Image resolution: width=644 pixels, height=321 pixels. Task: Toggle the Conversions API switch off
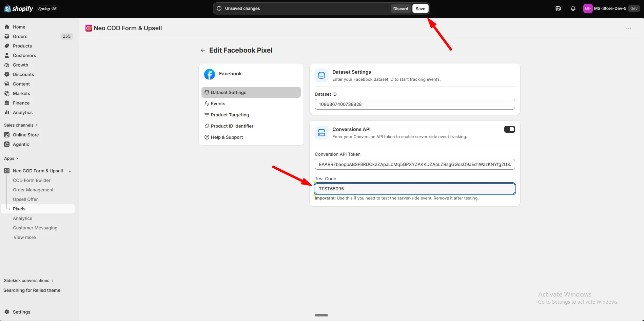509,129
